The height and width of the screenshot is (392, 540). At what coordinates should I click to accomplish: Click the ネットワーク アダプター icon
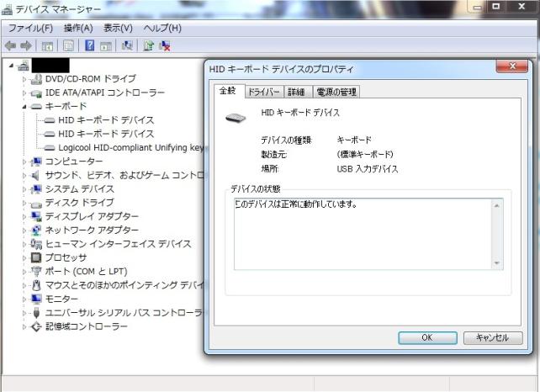click(x=36, y=230)
